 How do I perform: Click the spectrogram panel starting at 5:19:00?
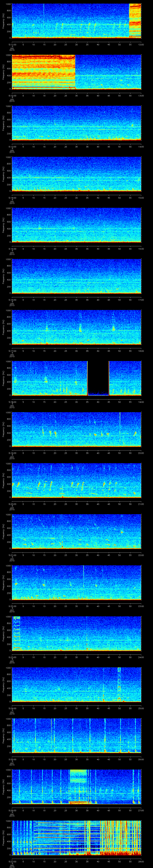point(76,429)
